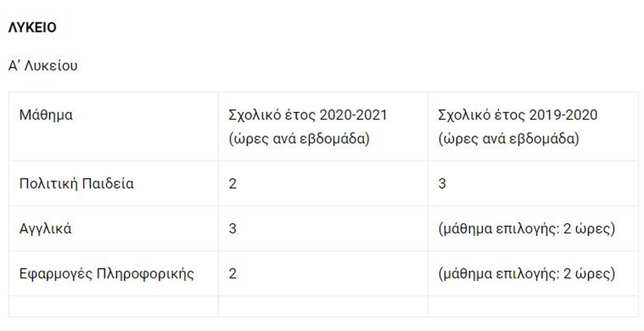Click the 2020-2021 hours value for Εφαρμογές Πληροφορικής
This screenshot has width=644, height=331.
click(233, 274)
